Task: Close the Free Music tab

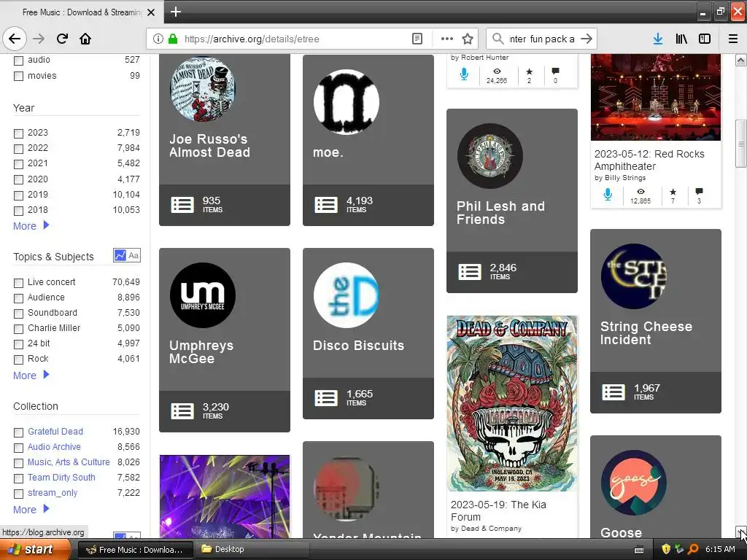Action: tap(151, 12)
